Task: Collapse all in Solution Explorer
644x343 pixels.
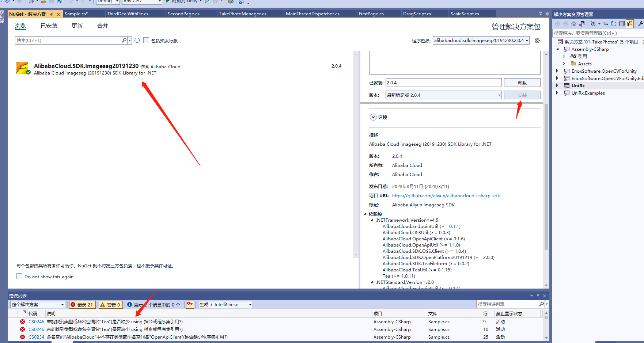Action: tap(622, 24)
